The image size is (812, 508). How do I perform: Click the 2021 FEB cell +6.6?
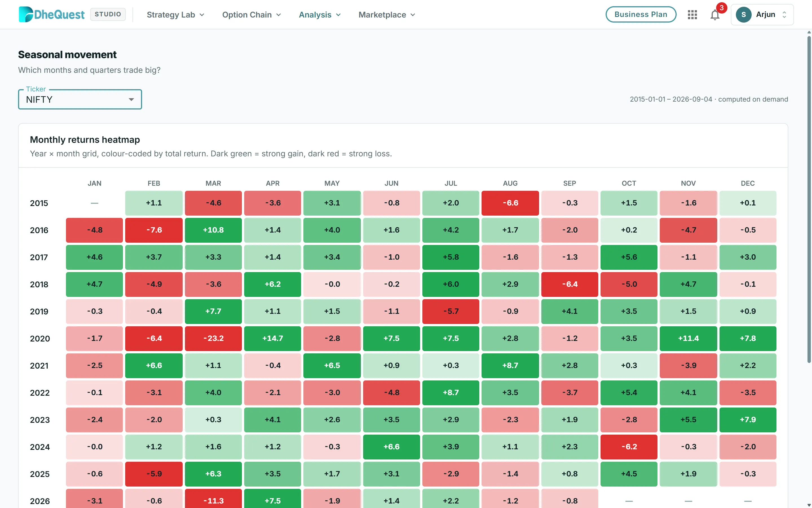[154, 365]
